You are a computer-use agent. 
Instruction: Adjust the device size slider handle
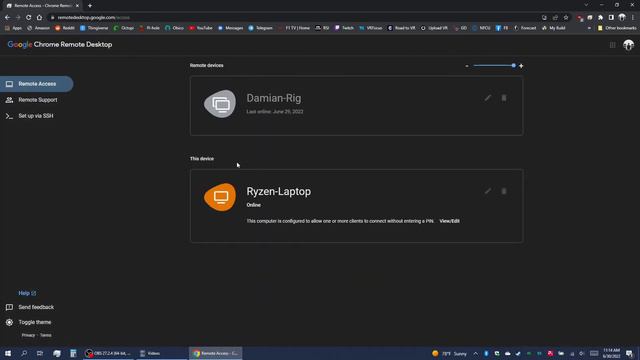pyautogui.click(x=513, y=65)
